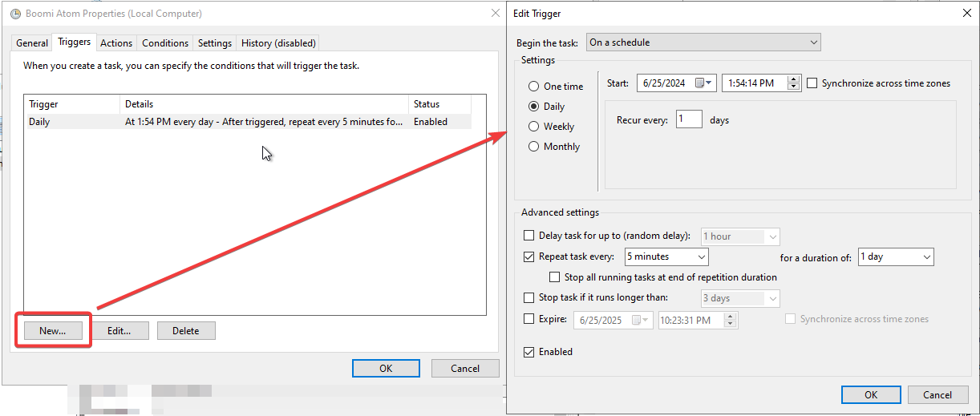Switch to the Actions tab
The width and height of the screenshot is (980, 416).
point(116,43)
